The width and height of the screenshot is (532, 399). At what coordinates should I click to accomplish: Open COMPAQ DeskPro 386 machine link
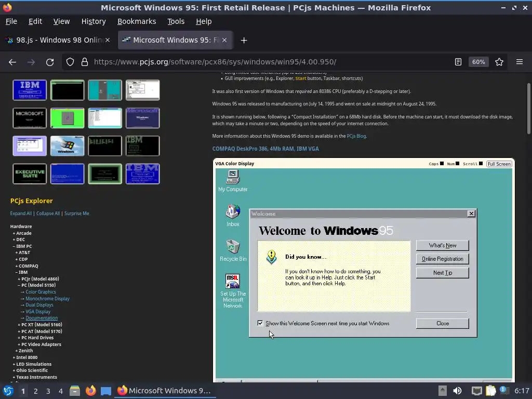pyautogui.click(x=265, y=149)
